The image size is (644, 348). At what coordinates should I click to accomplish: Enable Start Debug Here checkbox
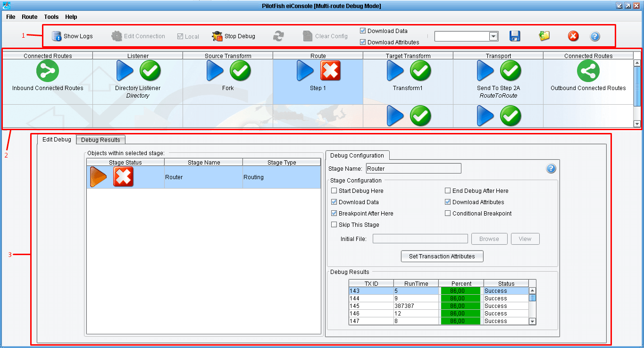pyautogui.click(x=334, y=191)
